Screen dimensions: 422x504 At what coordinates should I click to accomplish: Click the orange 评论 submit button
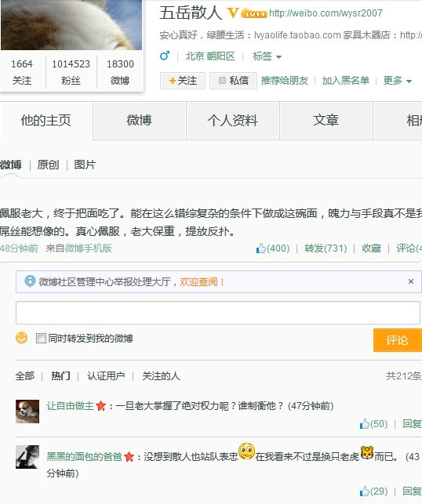pyautogui.click(x=398, y=340)
